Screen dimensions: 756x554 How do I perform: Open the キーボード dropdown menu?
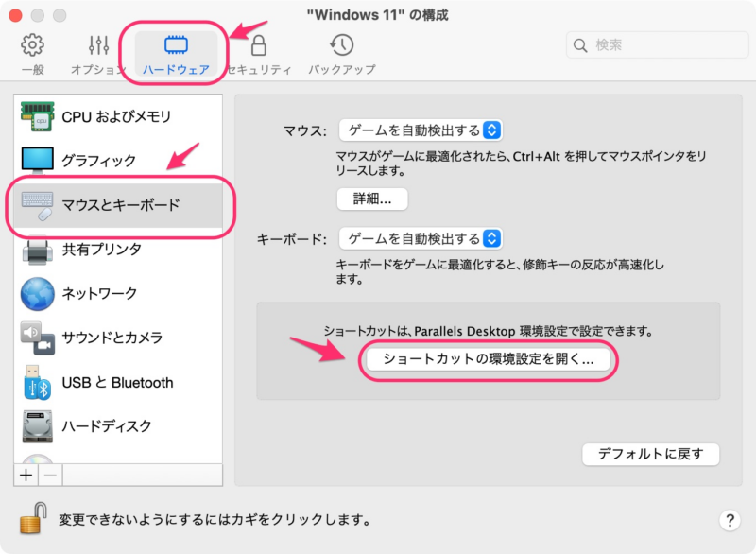pos(421,238)
